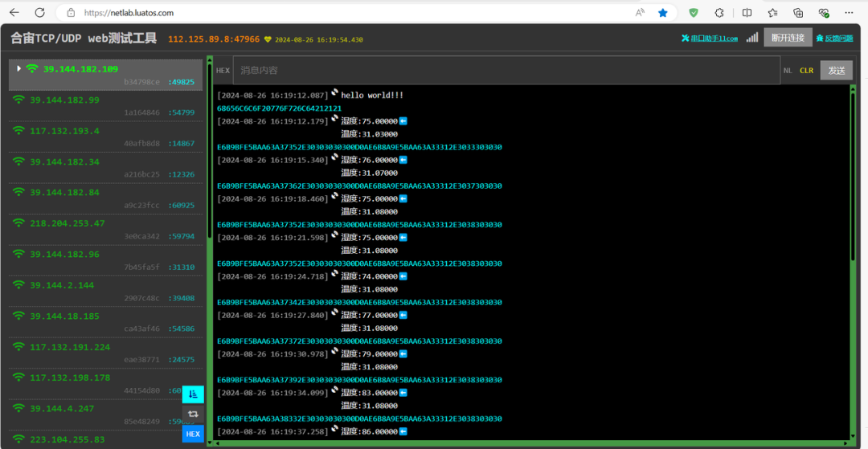Image resolution: width=868 pixels, height=449 pixels.
Task: Select client 39.144.182.96
Action: click(106, 261)
